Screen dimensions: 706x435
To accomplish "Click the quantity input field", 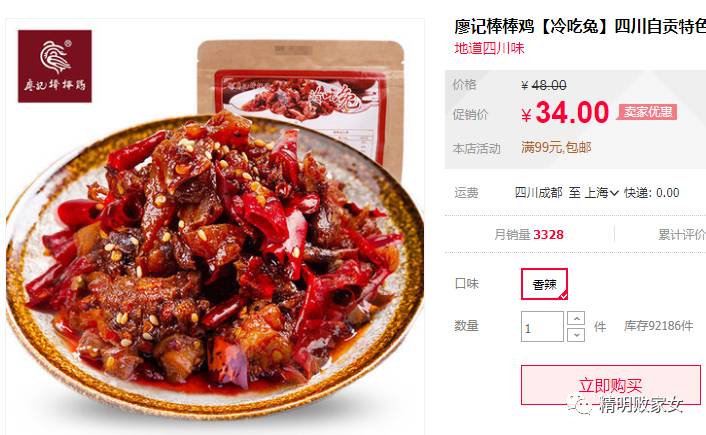I will 542,326.
